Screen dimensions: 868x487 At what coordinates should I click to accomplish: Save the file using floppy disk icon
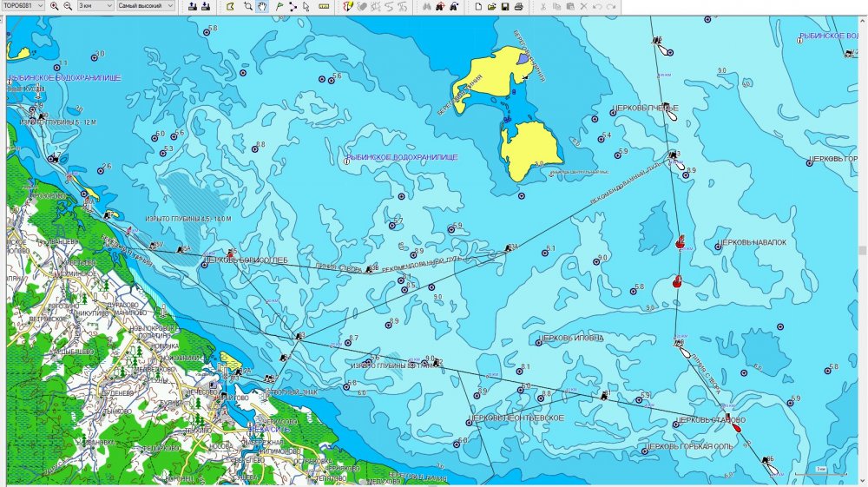(504, 6)
